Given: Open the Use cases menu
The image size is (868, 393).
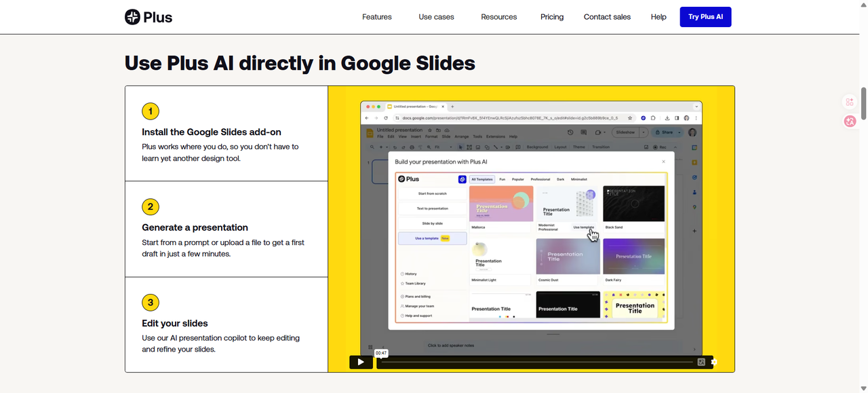Looking at the screenshot, I should [436, 17].
